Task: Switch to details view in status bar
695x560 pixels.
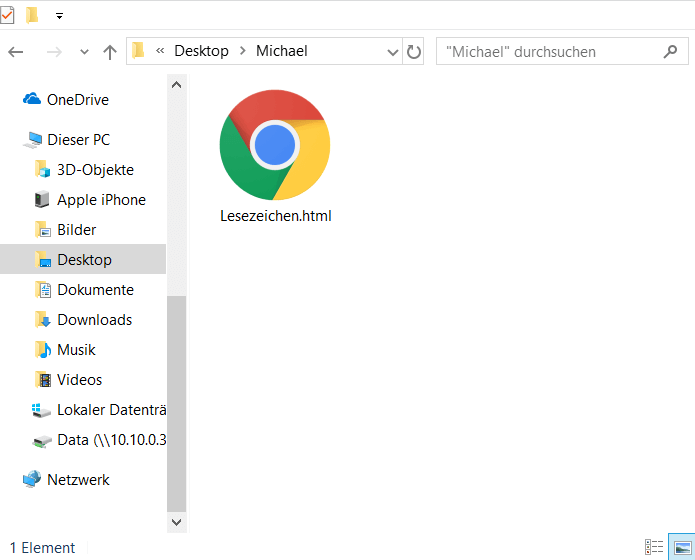Action: point(654,547)
